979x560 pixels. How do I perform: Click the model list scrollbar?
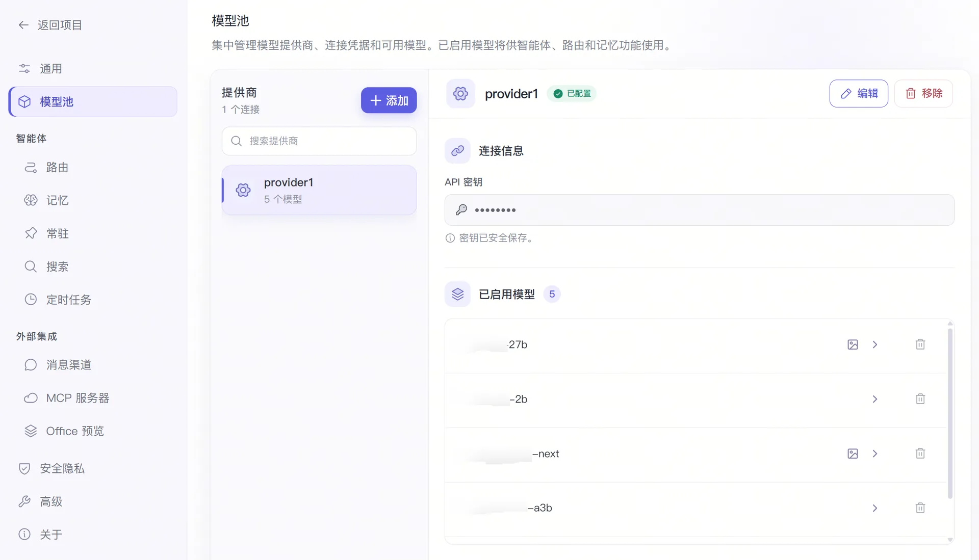950,414
